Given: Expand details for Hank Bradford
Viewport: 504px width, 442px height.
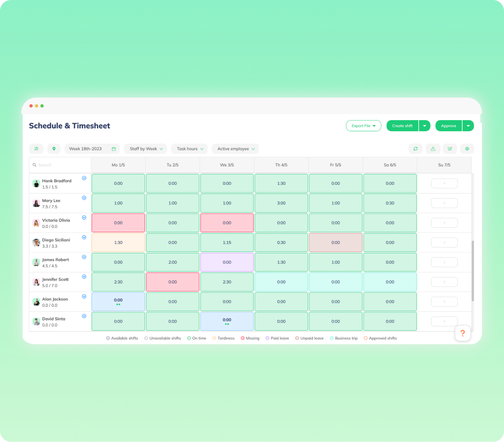Looking at the screenshot, I should (84, 178).
